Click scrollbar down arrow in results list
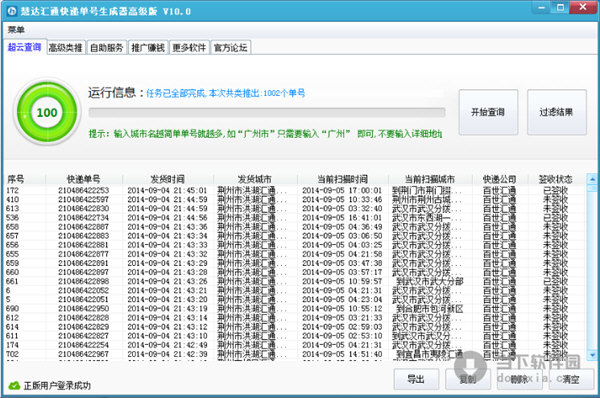The image size is (600, 398). 592,355
